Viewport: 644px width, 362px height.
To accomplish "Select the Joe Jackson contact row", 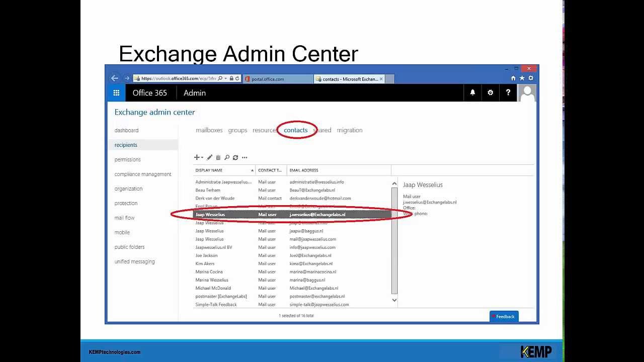I will pyautogui.click(x=292, y=255).
